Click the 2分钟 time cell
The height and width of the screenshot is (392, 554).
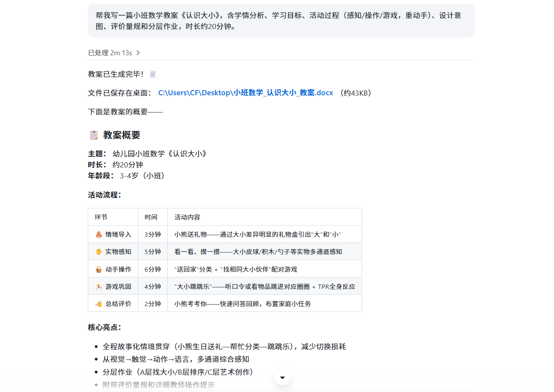[153, 304]
